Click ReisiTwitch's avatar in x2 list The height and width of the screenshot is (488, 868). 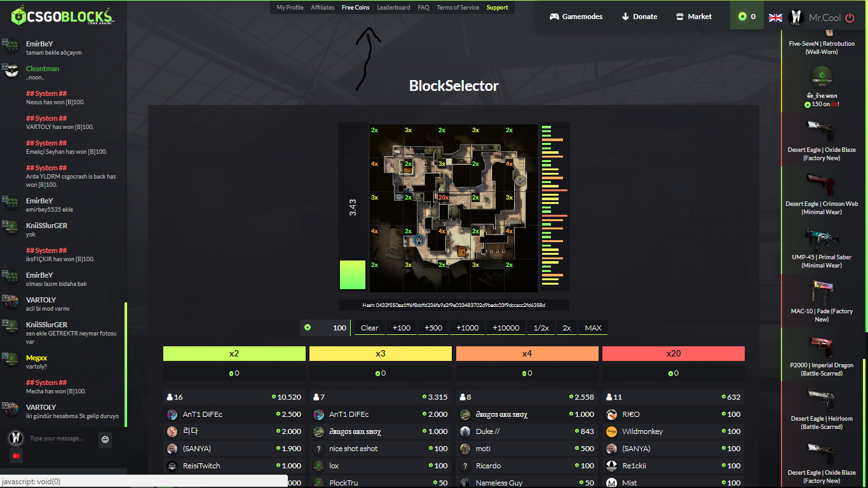(x=172, y=466)
